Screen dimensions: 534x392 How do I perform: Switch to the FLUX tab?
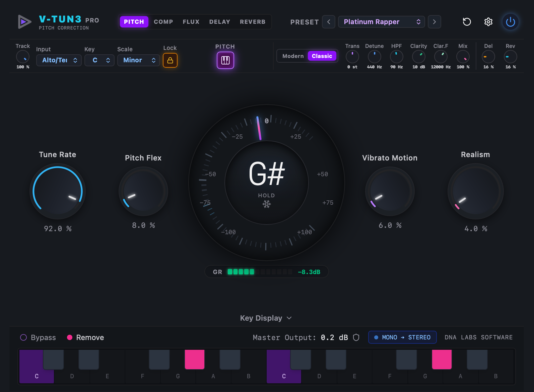coord(191,22)
